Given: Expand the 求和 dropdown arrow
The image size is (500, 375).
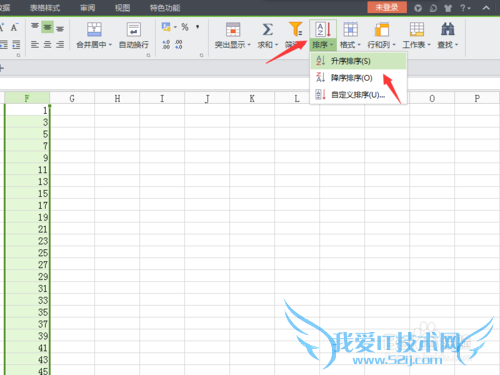Looking at the screenshot, I should pos(276,45).
